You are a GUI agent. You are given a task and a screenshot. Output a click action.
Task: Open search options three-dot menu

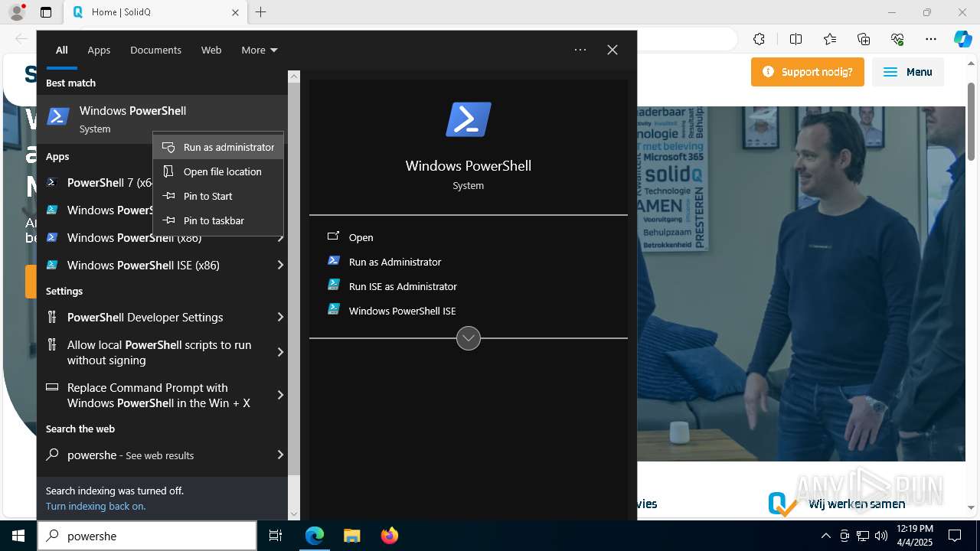click(x=580, y=50)
